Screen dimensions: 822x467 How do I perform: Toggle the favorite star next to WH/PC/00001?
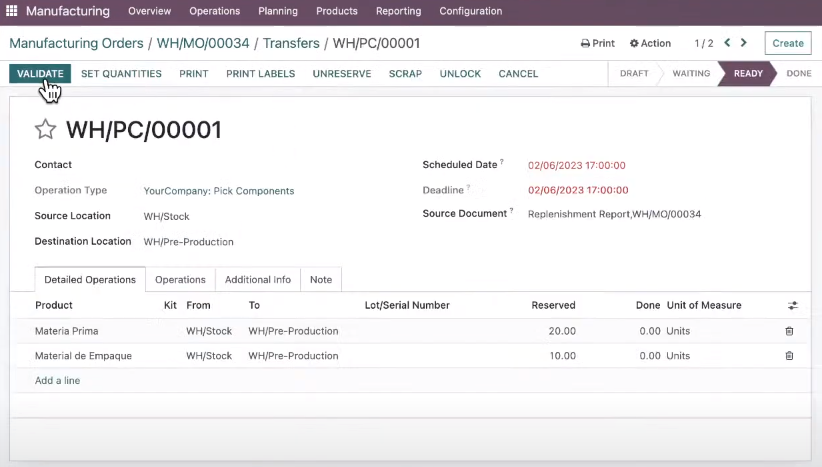(x=45, y=129)
